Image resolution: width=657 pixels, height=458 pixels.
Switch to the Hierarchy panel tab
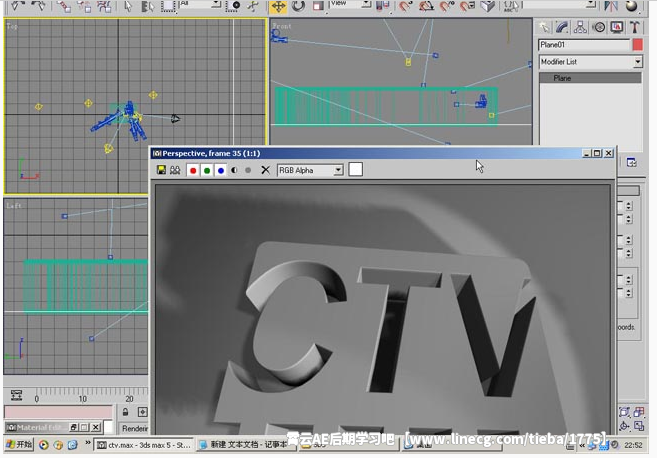[580, 27]
